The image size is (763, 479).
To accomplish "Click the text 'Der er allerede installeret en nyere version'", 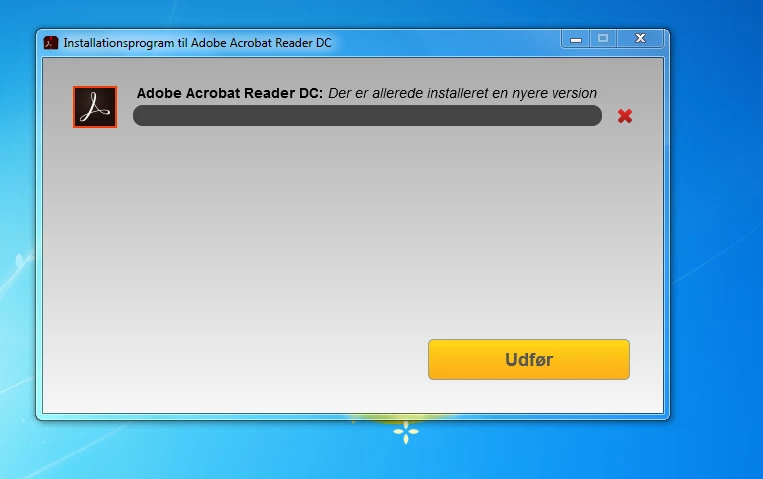I will [462, 93].
